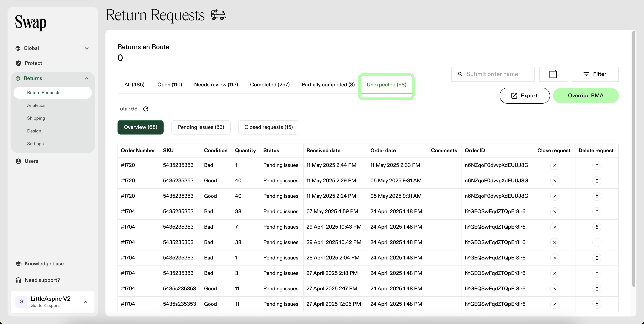This screenshot has height=324, width=644.
Task: Delete request #1704 received 27 April 2:18 PM
Action: [597, 274]
